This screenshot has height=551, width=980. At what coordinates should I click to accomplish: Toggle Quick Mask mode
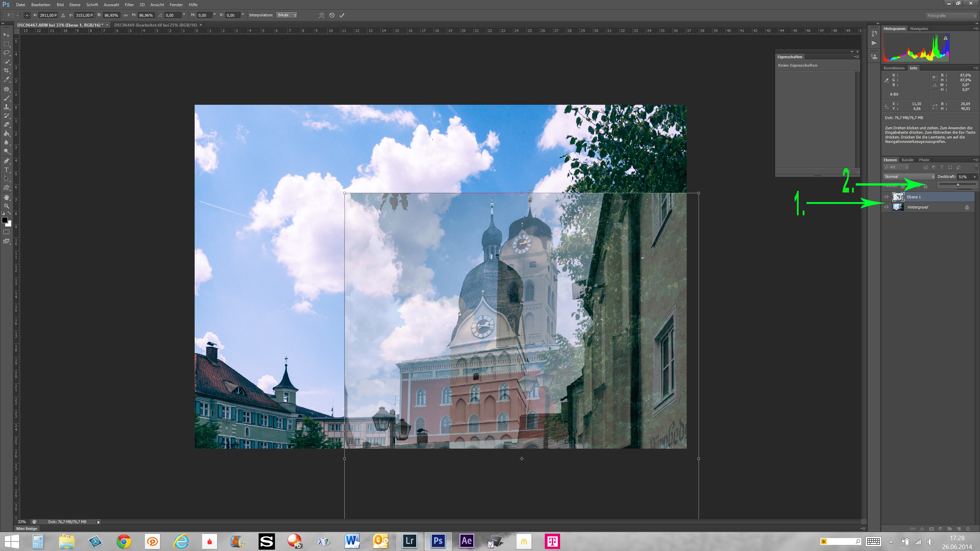(x=6, y=232)
